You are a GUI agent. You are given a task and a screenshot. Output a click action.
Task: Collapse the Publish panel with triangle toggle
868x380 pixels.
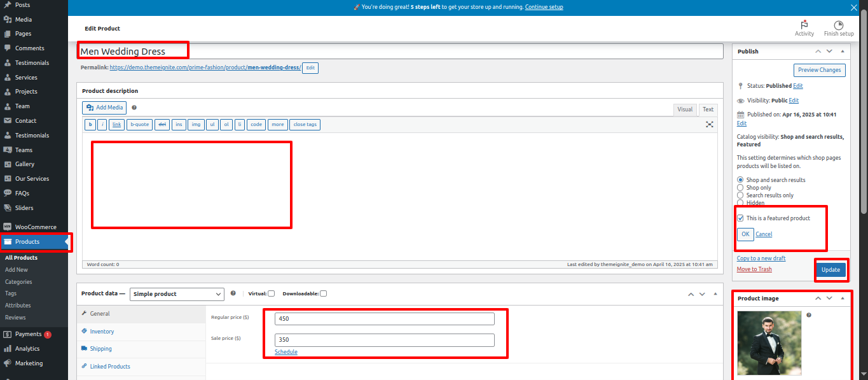point(843,52)
